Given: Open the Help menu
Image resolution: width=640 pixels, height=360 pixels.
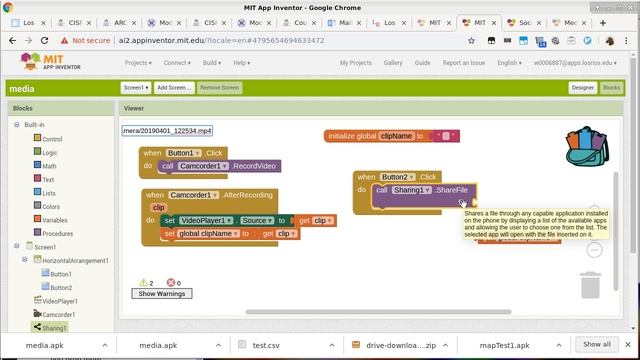Looking at the screenshot, I should click(242, 63).
